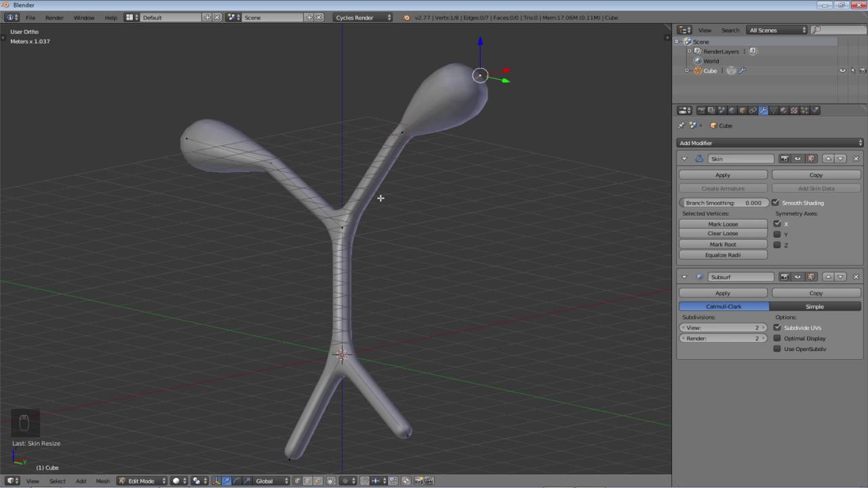Open the Global transform orientation dropdown
Image resolution: width=868 pixels, height=488 pixels.
271,481
